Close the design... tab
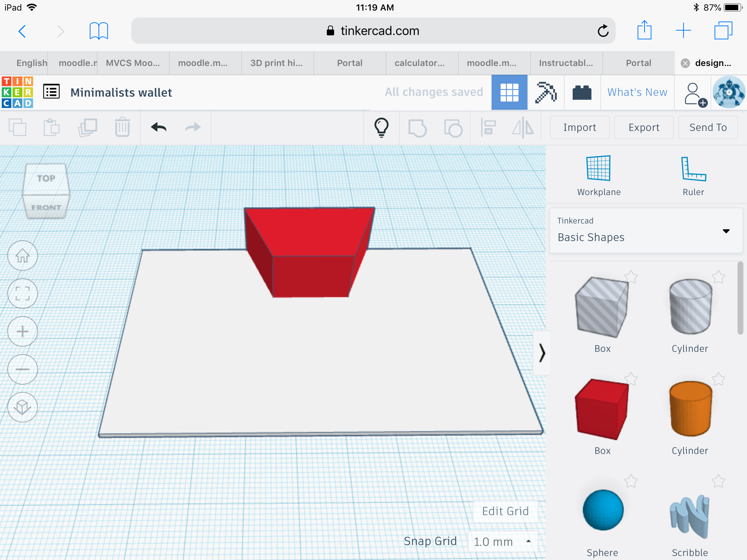Viewport: 747px width, 560px height. [685, 63]
